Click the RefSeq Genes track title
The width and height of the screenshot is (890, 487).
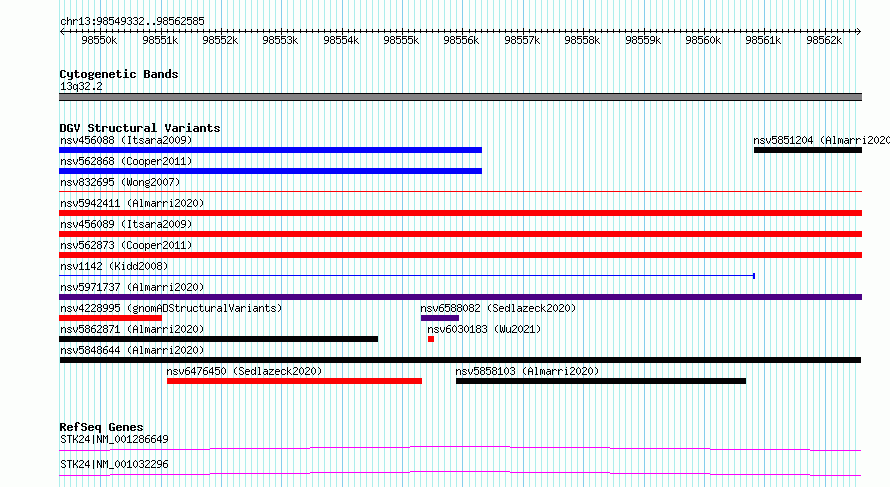pos(101,427)
